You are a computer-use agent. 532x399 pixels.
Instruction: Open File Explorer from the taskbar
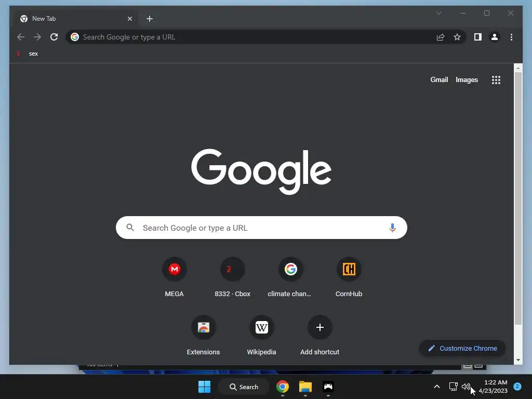coord(305,387)
